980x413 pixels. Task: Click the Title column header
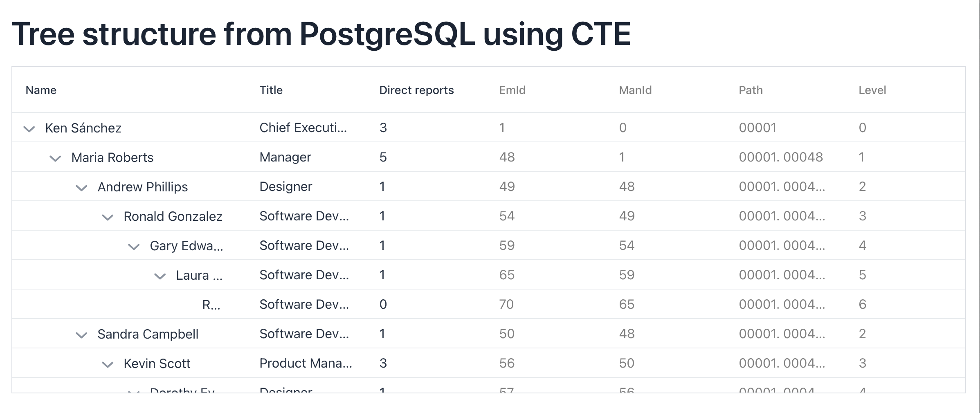click(x=271, y=90)
